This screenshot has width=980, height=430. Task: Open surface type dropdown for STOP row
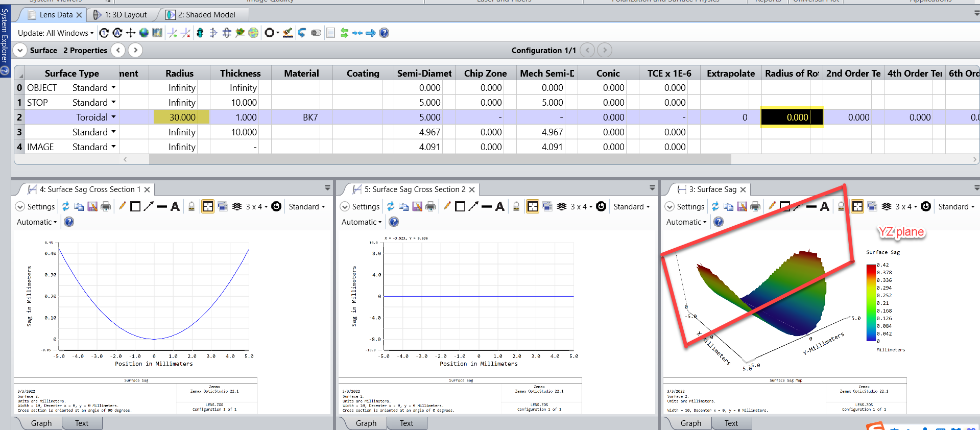coord(113,102)
